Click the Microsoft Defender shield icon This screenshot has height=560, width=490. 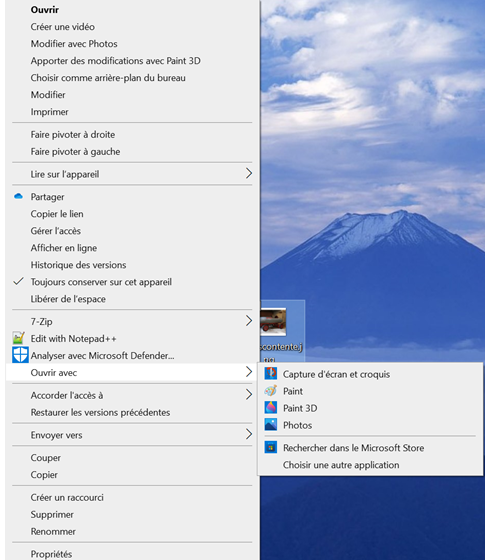pyautogui.click(x=20, y=355)
